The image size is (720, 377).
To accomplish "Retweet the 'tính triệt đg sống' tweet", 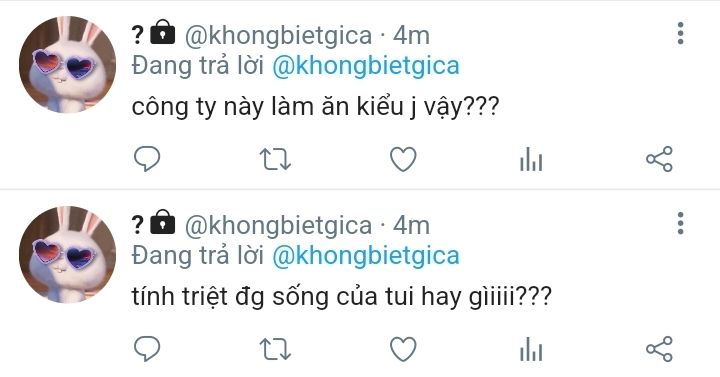I will [x=275, y=349].
